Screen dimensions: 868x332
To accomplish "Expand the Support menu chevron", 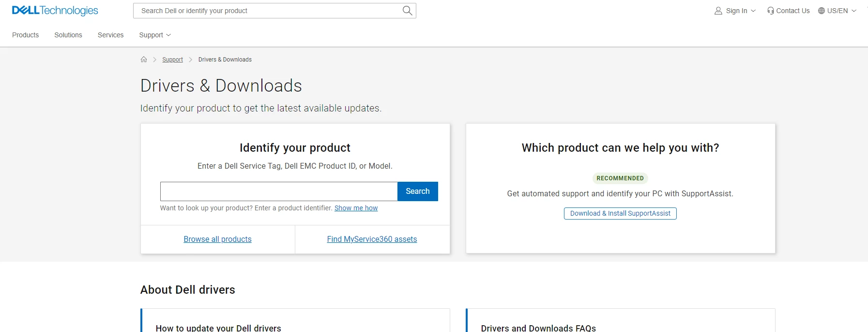I will 168,35.
